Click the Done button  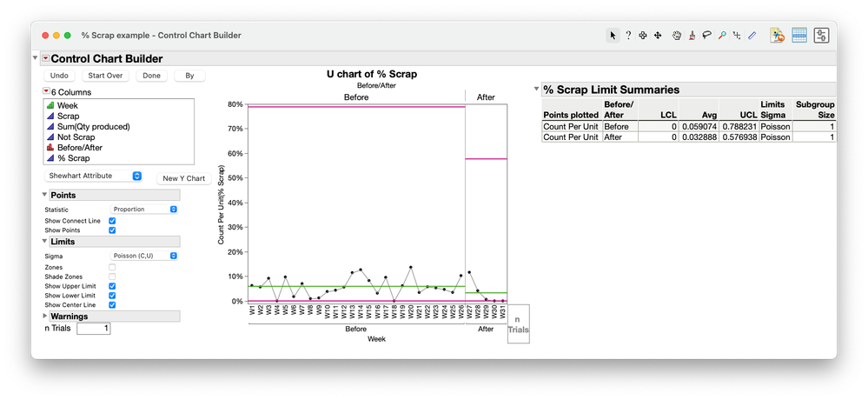coord(151,76)
